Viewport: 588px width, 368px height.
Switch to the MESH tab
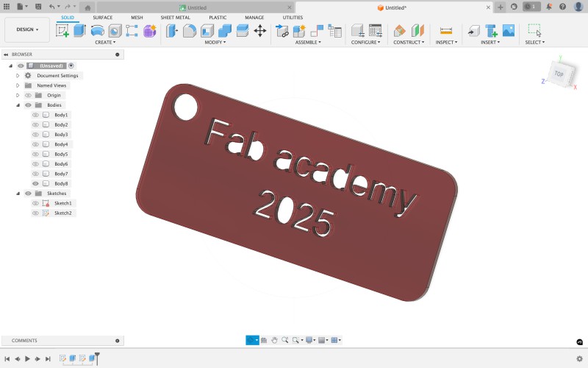(x=137, y=18)
